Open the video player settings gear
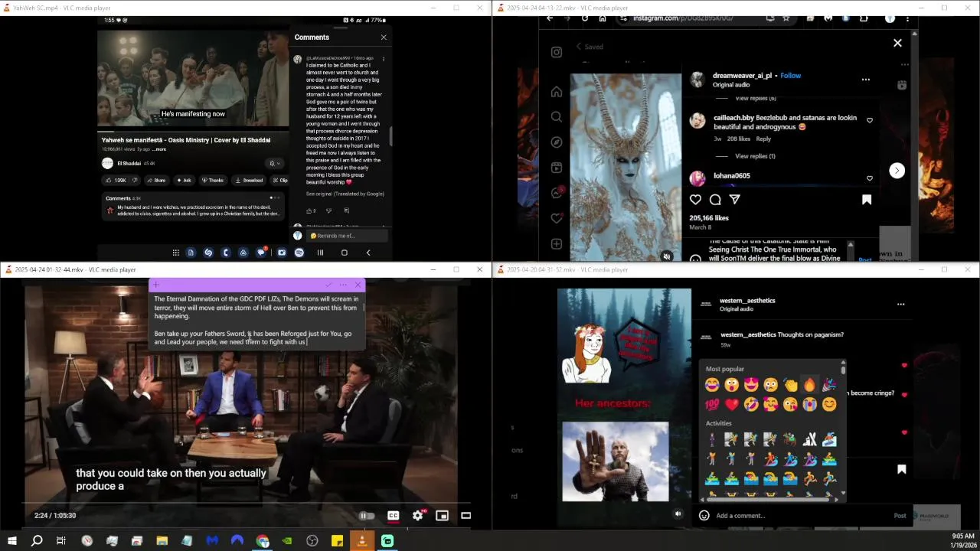This screenshot has width=980, height=551. tap(418, 516)
